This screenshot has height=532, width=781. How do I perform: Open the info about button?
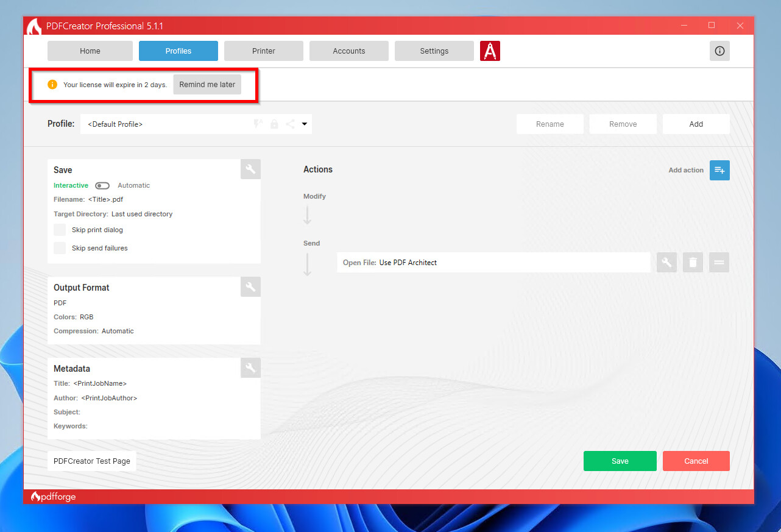(x=719, y=51)
